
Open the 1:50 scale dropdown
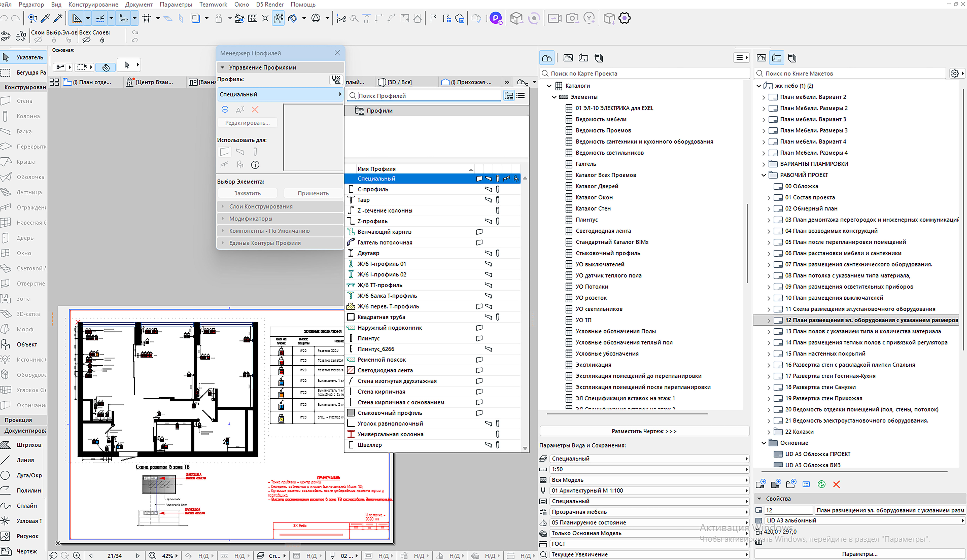click(649, 469)
